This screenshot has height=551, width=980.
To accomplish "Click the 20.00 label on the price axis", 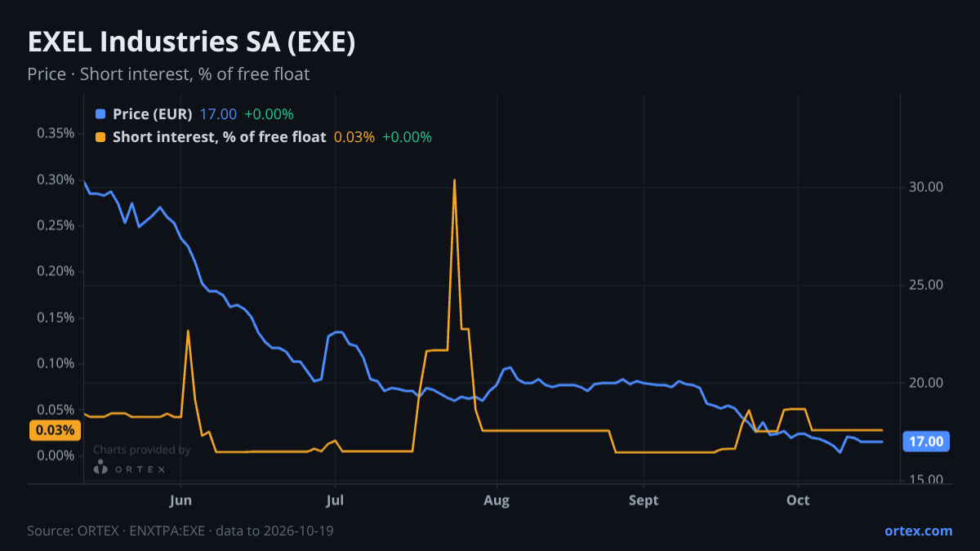I will (x=926, y=383).
